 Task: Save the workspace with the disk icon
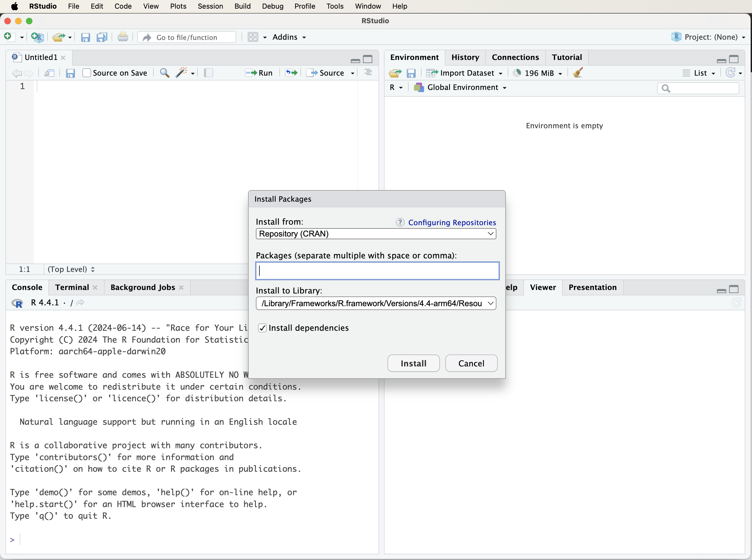click(412, 73)
